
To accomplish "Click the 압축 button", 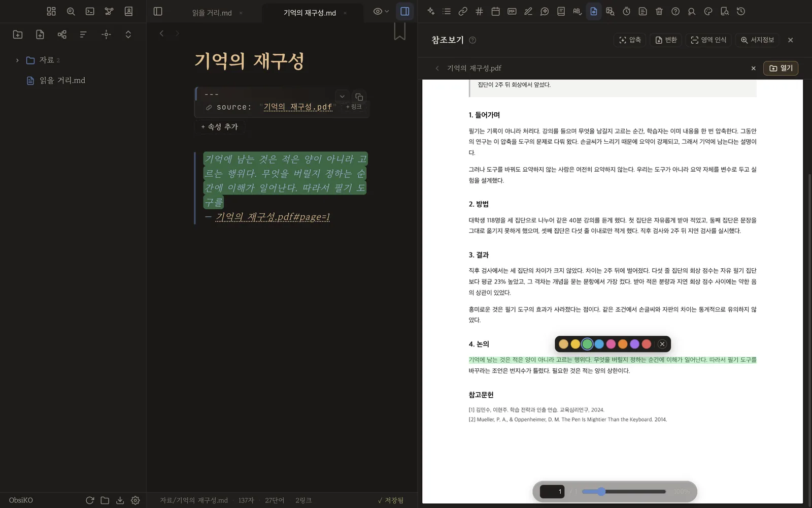I will click(x=630, y=40).
